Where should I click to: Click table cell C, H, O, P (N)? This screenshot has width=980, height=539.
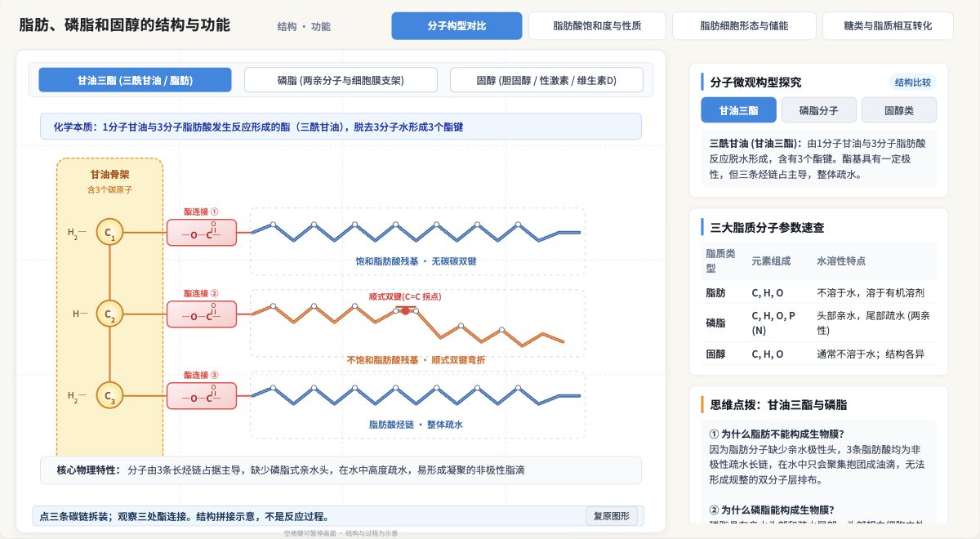click(773, 323)
